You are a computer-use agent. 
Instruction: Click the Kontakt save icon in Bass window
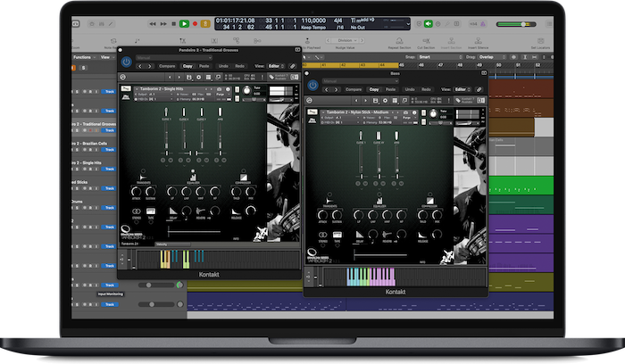click(376, 100)
